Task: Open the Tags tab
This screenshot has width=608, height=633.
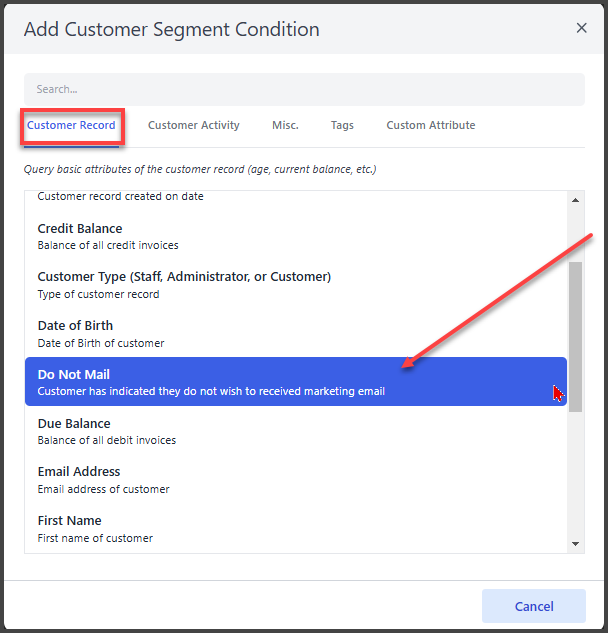Action: point(342,126)
